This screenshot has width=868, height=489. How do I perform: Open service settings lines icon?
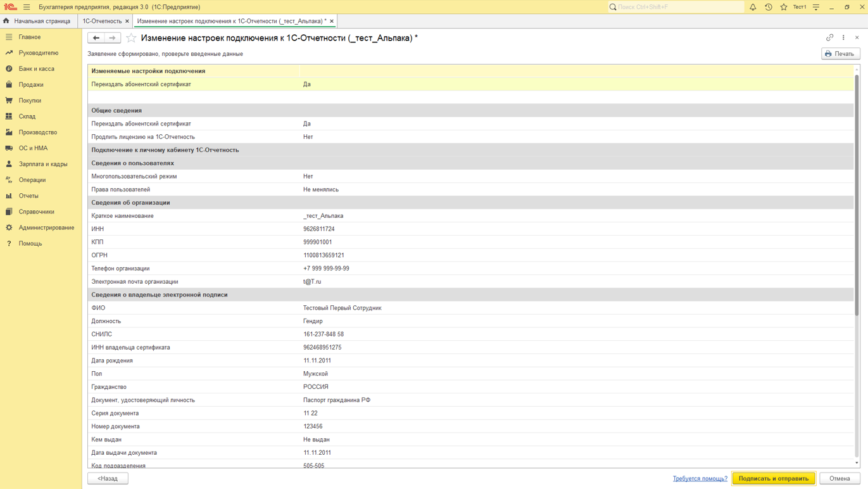[816, 7]
